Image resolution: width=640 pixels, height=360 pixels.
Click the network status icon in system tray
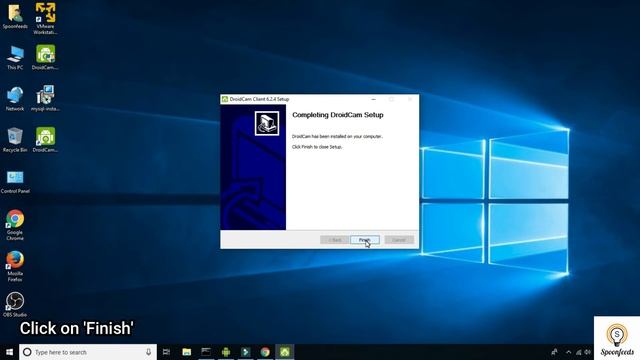(x=578, y=352)
